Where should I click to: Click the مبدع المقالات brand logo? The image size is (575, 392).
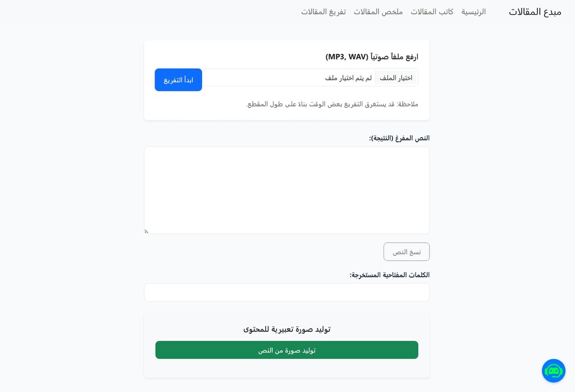coord(535,12)
